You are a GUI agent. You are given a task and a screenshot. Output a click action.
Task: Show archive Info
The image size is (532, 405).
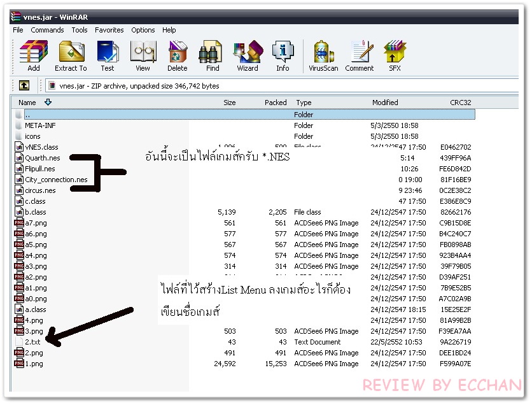283,55
